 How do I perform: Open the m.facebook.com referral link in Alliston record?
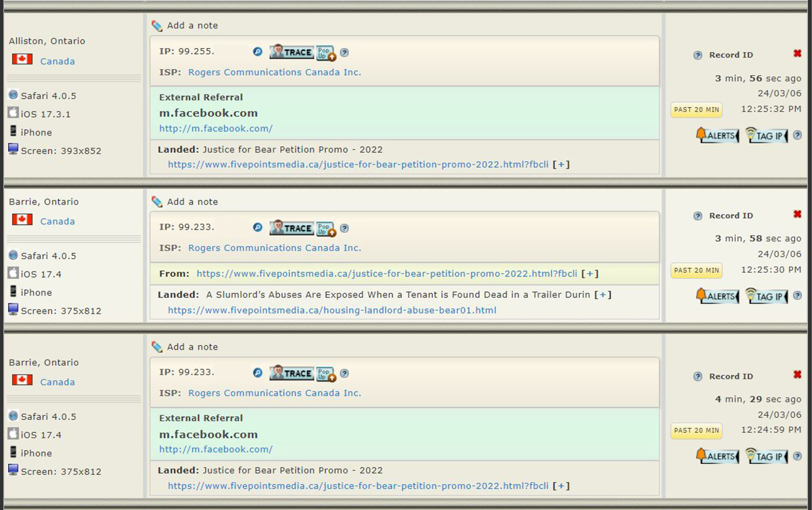coord(216,128)
